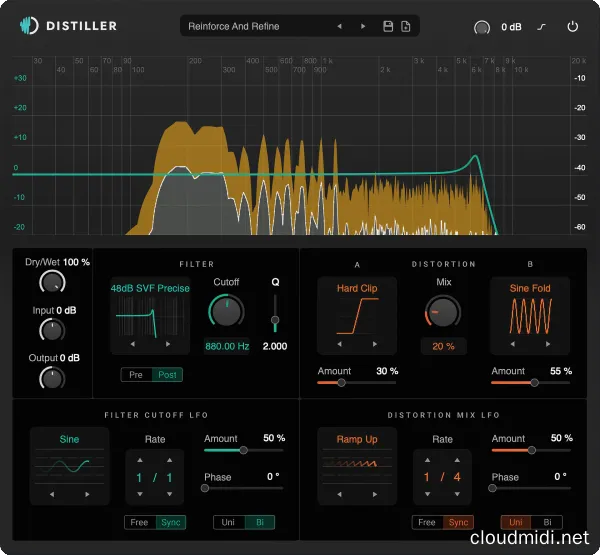Select next preset with right arrow
The width and height of the screenshot is (600, 555).
pos(362,26)
